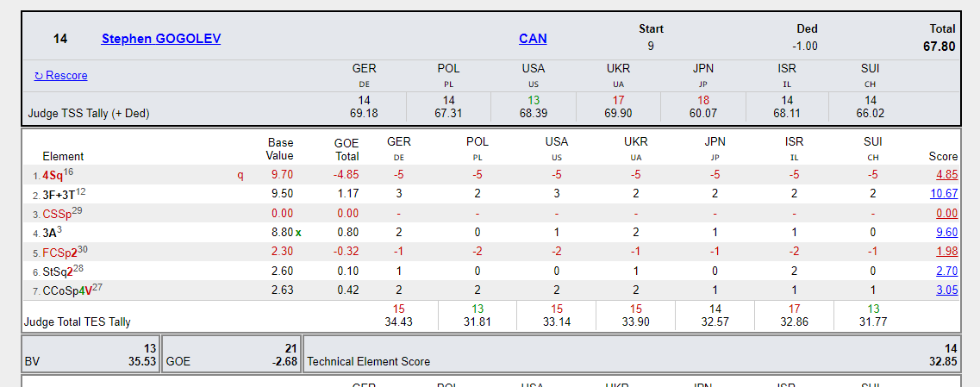This screenshot has height=387, width=980.
Task: Open the 10.67 score for 3F+3T
Action: click(944, 194)
